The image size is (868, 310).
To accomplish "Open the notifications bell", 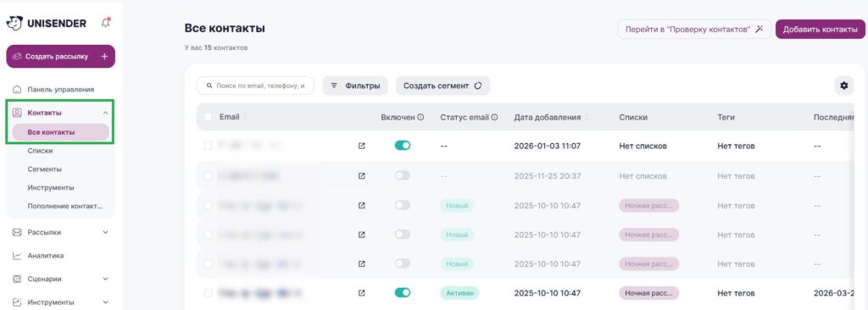I will [x=106, y=23].
